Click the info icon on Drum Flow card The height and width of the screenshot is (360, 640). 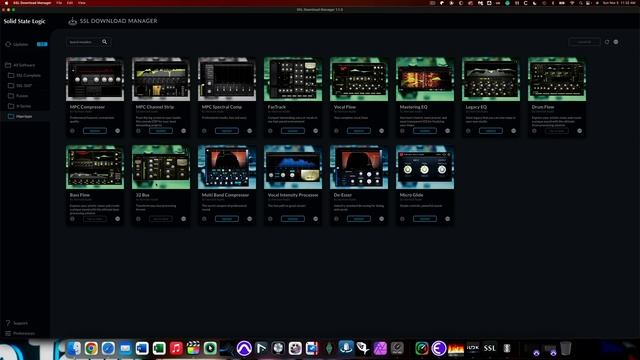point(534,131)
